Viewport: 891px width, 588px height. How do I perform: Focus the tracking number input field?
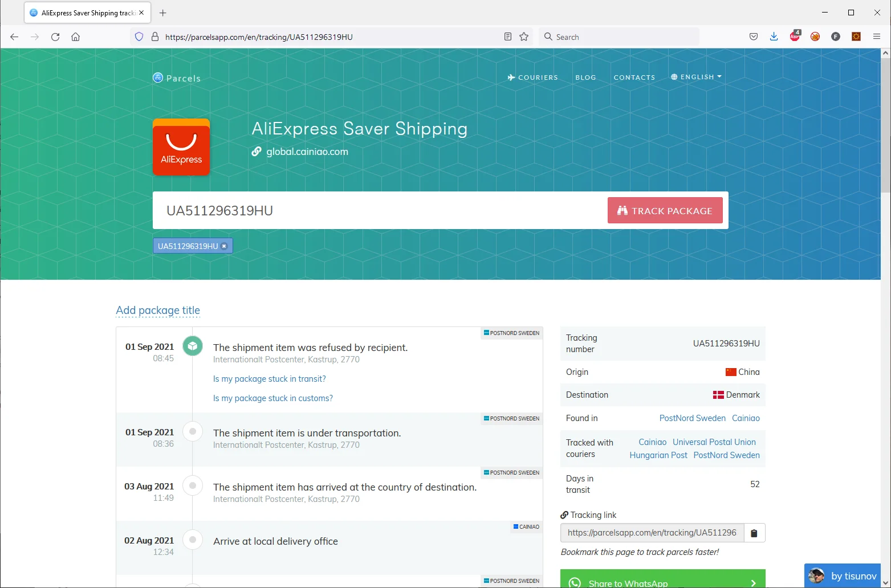coord(380,210)
